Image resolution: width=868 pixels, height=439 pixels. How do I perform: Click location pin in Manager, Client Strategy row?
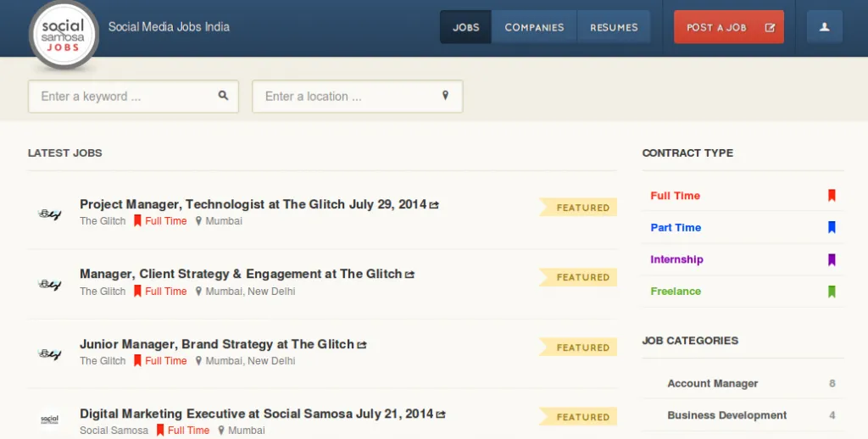198,292
